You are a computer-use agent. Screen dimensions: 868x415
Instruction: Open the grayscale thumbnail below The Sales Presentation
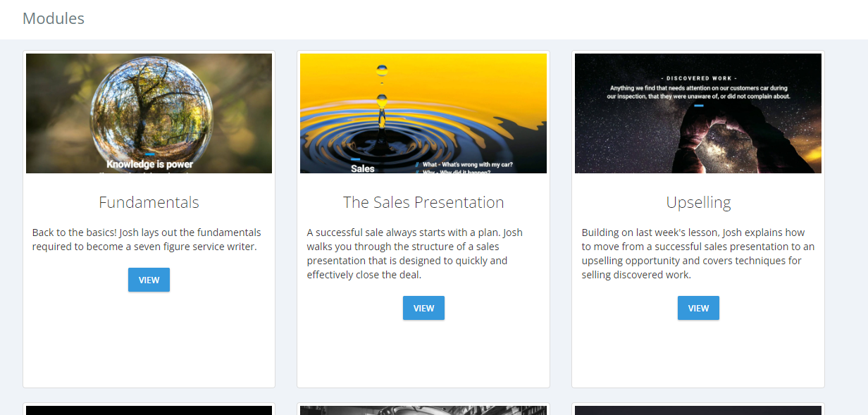423,410
